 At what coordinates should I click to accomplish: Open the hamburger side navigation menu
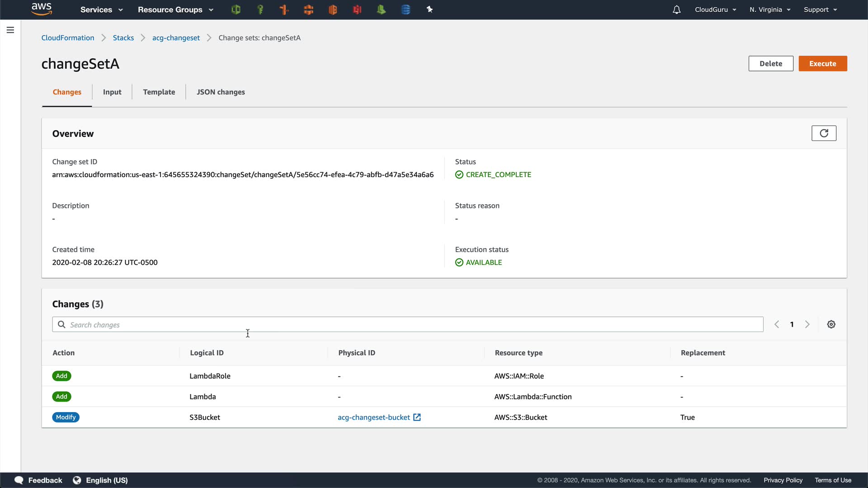click(x=10, y=30)
